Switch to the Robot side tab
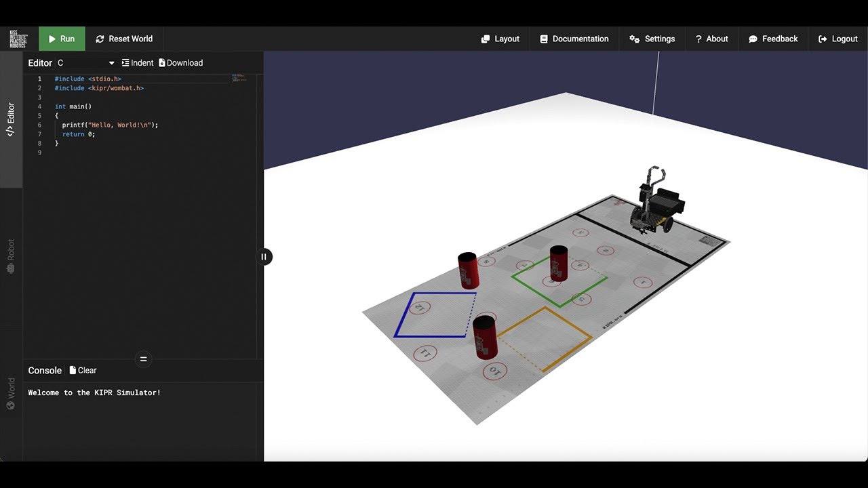868x488 pixels. pyautogui.click(x=11, y=256)
